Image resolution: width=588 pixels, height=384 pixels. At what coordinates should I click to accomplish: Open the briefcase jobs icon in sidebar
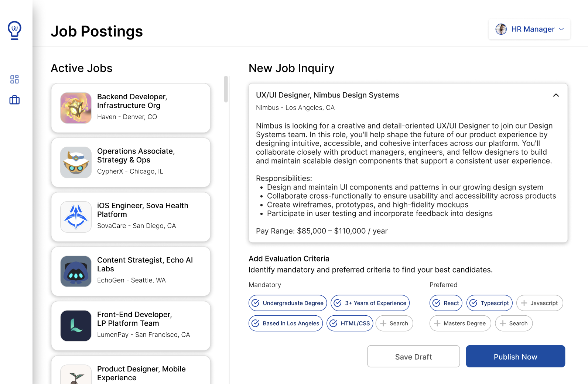[14, 100]
